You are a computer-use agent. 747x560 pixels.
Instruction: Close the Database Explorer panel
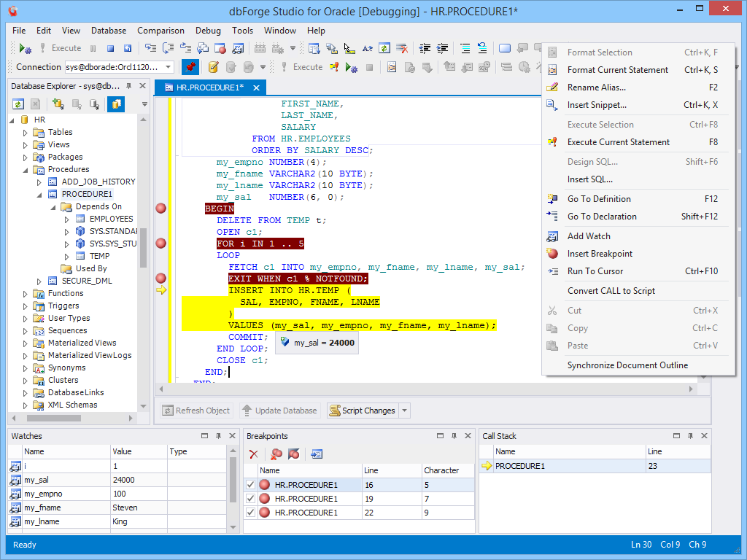pyautogui.click(x=142, y=86)
